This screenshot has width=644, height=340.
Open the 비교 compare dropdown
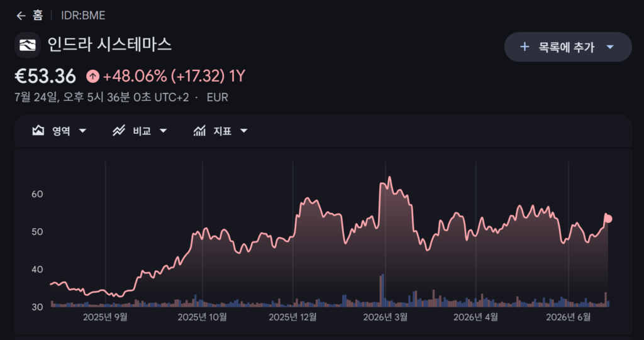click(140, 131)
